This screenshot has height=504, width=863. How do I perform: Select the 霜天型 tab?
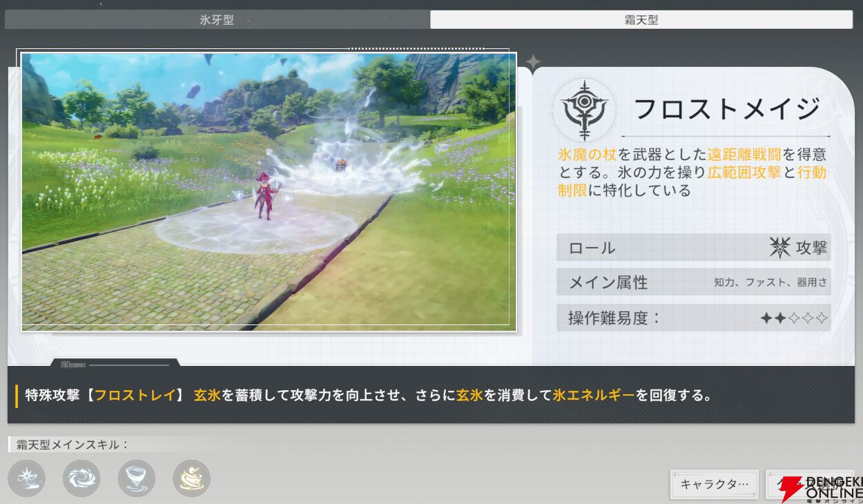tap(641, 20)
